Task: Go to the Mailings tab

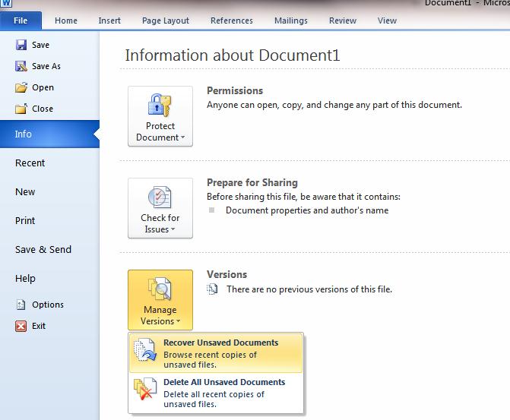Action: [291, 21]
